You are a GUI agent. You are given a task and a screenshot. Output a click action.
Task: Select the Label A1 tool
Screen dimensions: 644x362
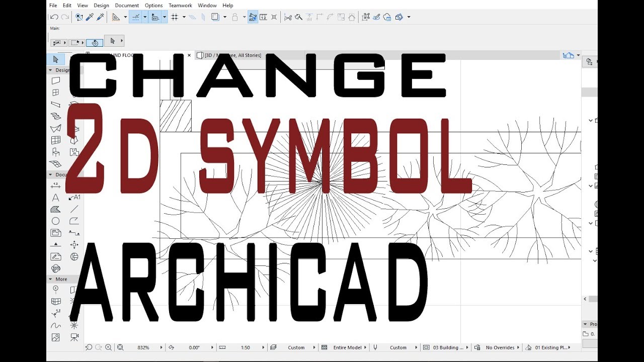[74, 198]
